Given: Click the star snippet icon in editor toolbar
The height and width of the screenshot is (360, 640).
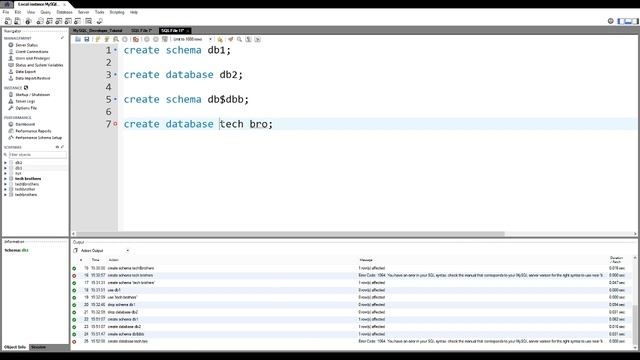Looking at the screenshot, I should pyautogui.click(x=220, y=40).
